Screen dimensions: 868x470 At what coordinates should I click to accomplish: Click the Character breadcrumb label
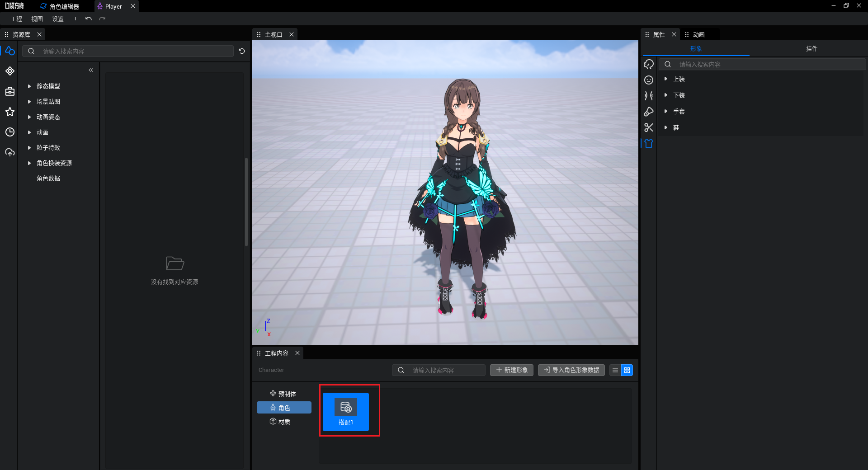[x=271, y=370]
